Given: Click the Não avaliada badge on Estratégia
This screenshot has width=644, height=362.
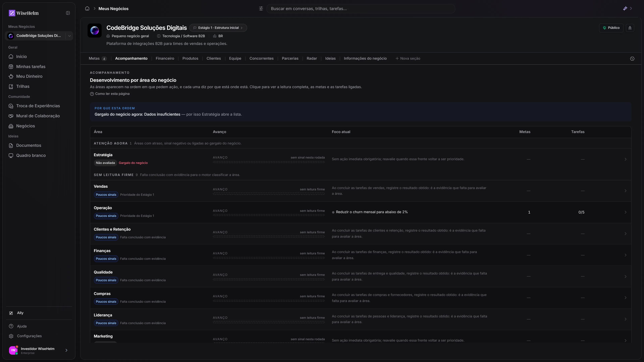Looking at the screenshot, I should (x=105, y=163).
